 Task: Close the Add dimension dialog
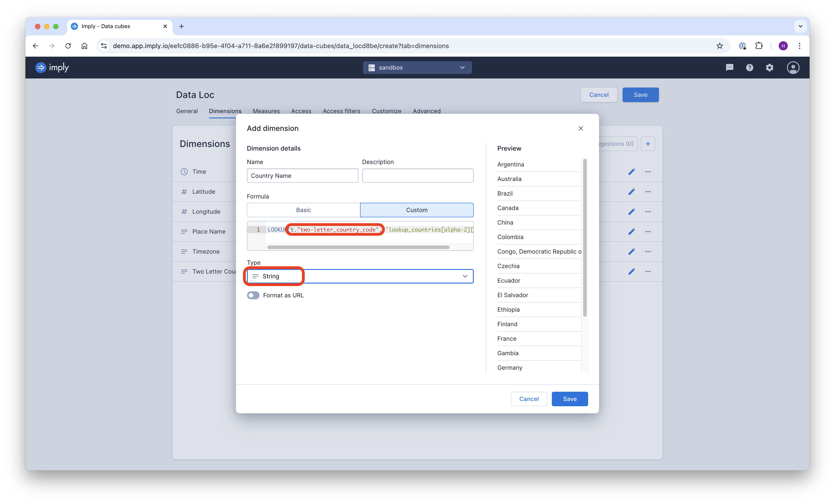[580, 128]
